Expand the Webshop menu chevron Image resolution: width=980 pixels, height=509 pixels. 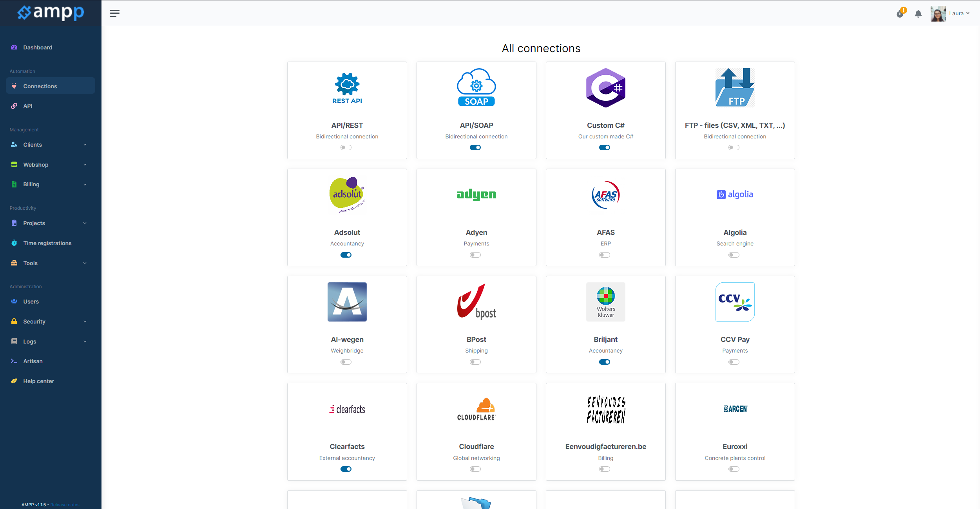click(x=85, y=165)
